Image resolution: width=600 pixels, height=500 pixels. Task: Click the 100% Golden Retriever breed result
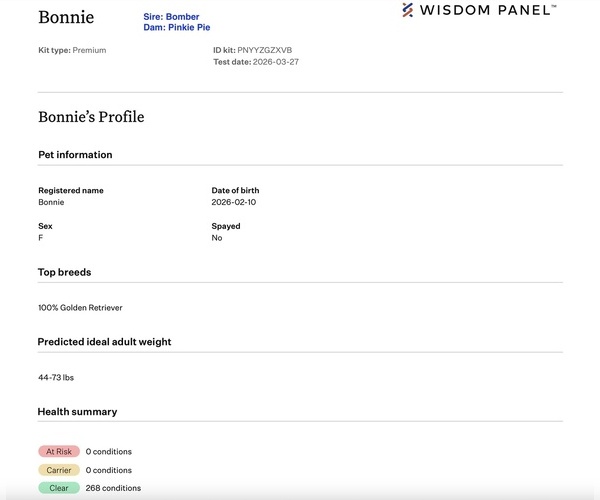click(x=80, y=308)
